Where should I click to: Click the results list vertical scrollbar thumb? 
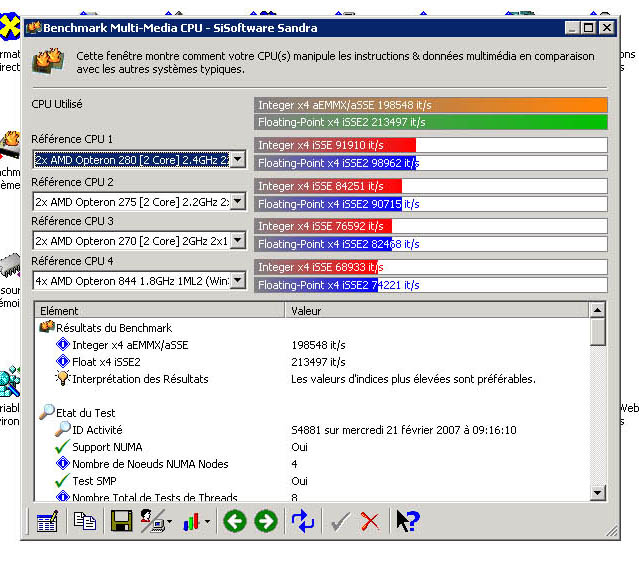click(597, 332)
